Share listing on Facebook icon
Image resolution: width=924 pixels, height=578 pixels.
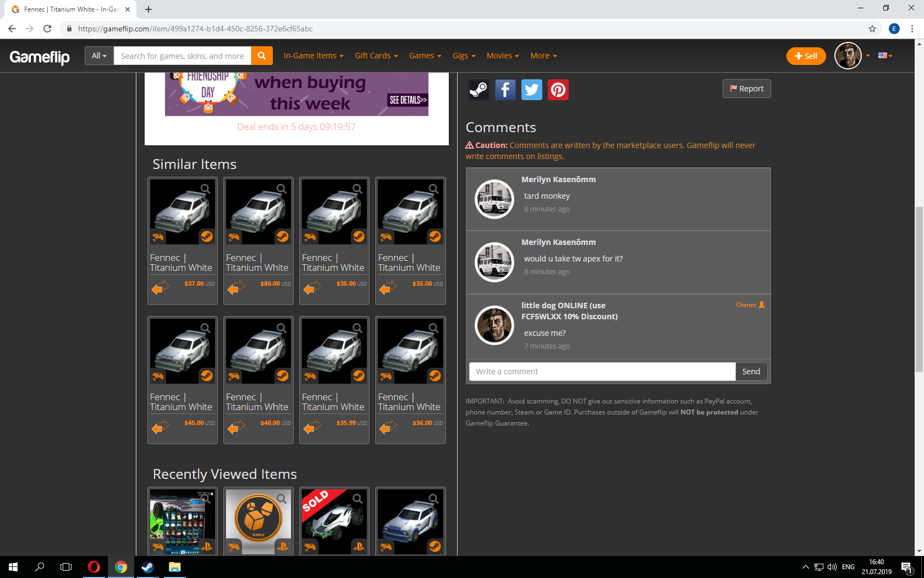(505, 90)
